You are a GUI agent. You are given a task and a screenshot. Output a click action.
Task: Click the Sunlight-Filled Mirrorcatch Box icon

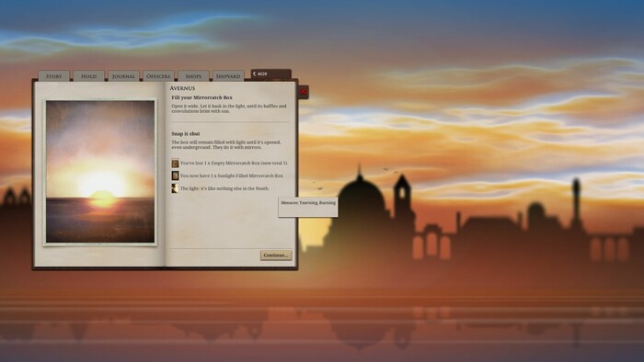click(x=175, y=175)
